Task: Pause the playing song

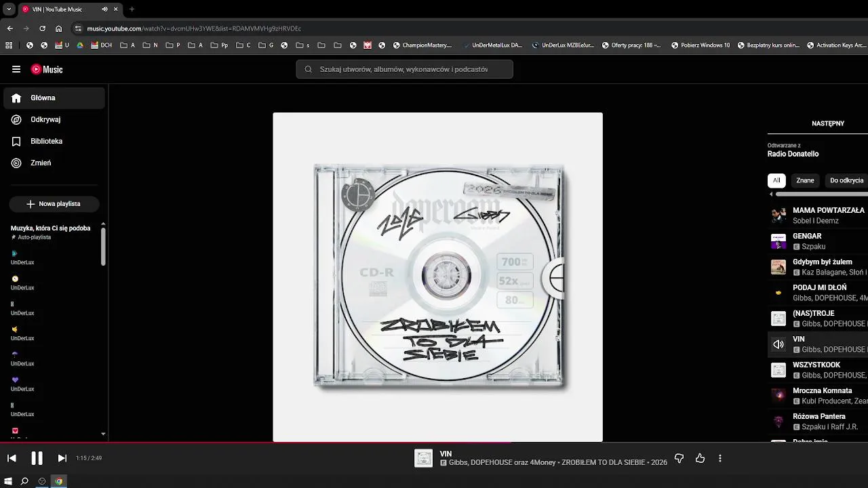Action: point(37,458)
